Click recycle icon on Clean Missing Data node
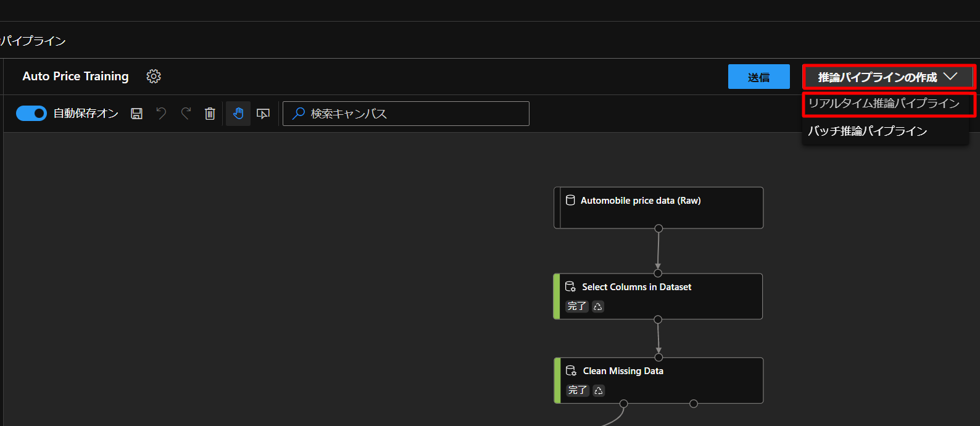This screenshot has height=426, width=980. [x=599, y=390]
